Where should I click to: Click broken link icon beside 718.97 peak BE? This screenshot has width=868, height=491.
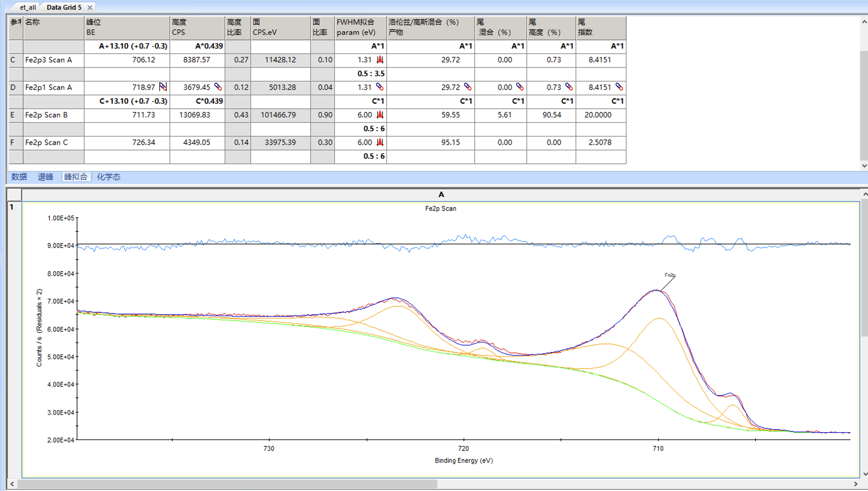pos(163,87)
